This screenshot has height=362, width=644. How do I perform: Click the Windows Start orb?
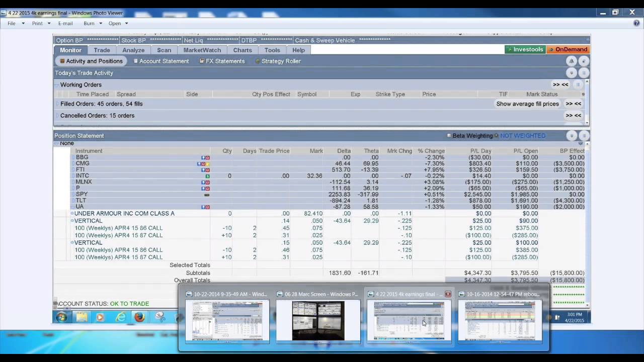point(62,317)
